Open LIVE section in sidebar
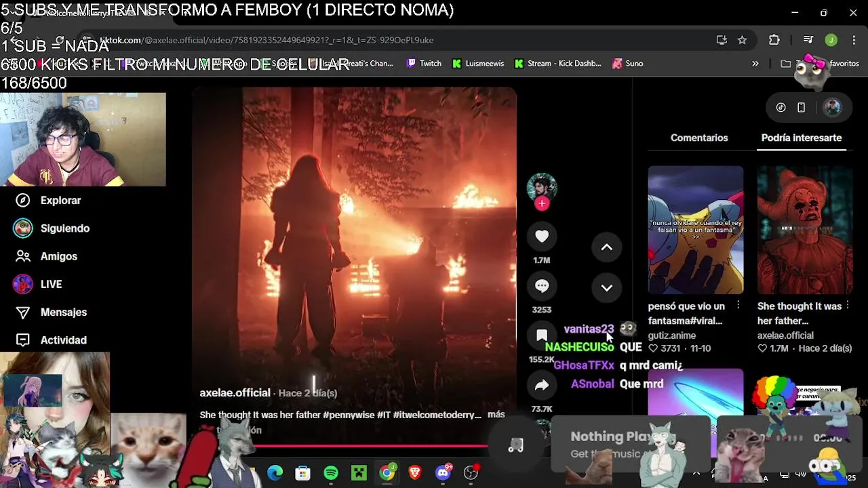This screenshot has height=488, width=868. coord(38,284)
